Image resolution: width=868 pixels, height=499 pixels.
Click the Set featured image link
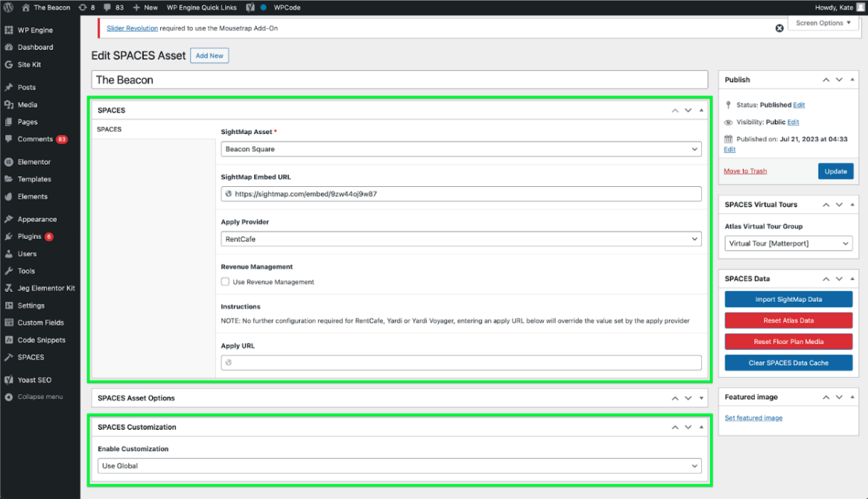[753, 418]
